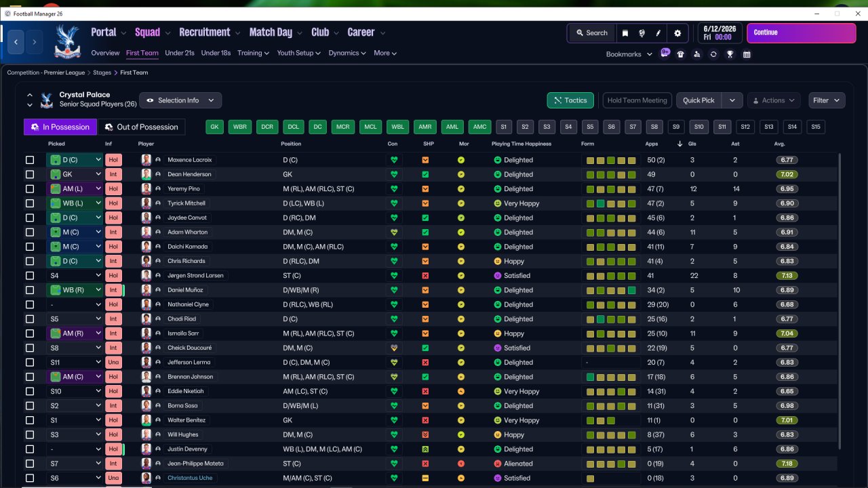Image resolution: width=868 pixels, height=488 pixels.
Task: Open the Match Day main menu
Action: [x=276, y=33]
